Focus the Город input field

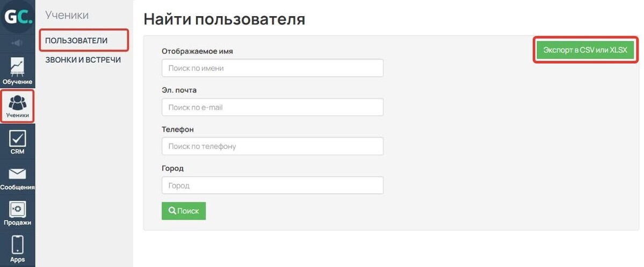(x=272, y=185)
